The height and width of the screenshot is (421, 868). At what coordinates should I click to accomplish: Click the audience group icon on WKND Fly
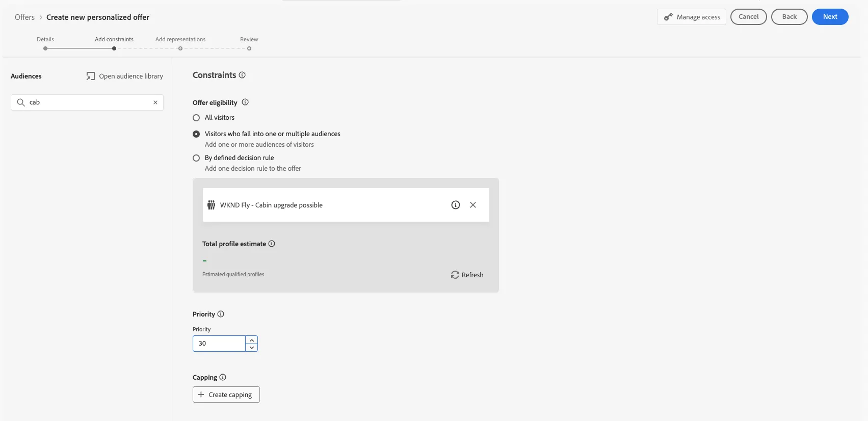point(211,205)
